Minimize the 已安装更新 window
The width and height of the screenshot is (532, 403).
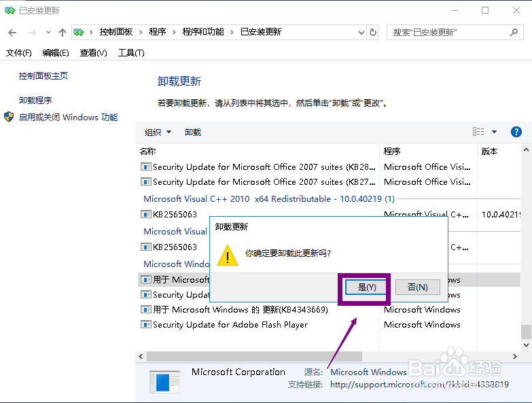tap(455, 10)
